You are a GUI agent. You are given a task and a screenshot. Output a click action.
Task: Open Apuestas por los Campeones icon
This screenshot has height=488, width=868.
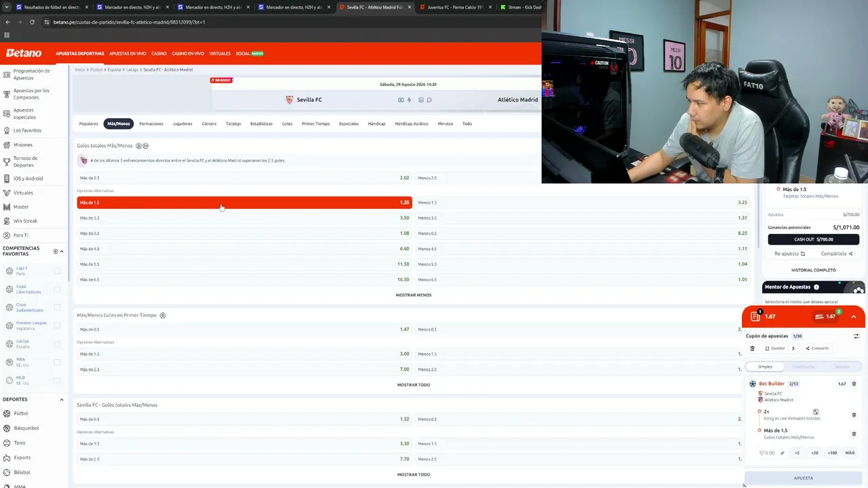7,94
